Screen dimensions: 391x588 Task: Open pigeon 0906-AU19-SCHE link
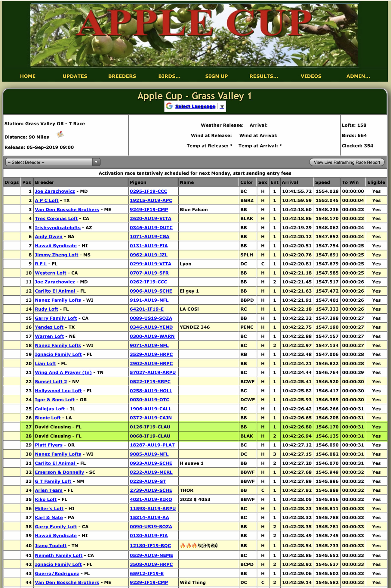[x=151, y=291]
